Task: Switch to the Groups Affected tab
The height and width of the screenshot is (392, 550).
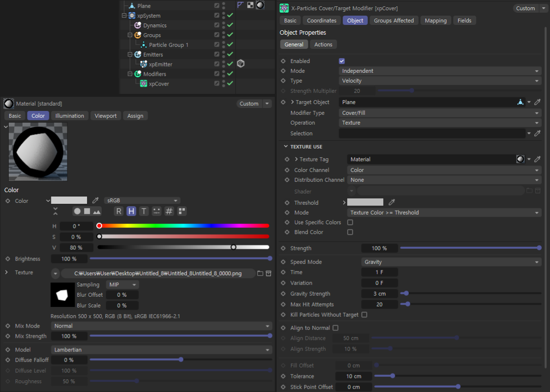Action: point(394,21)
